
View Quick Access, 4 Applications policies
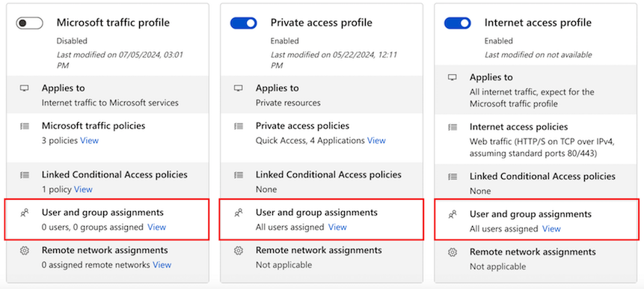(x=376, y=141)
